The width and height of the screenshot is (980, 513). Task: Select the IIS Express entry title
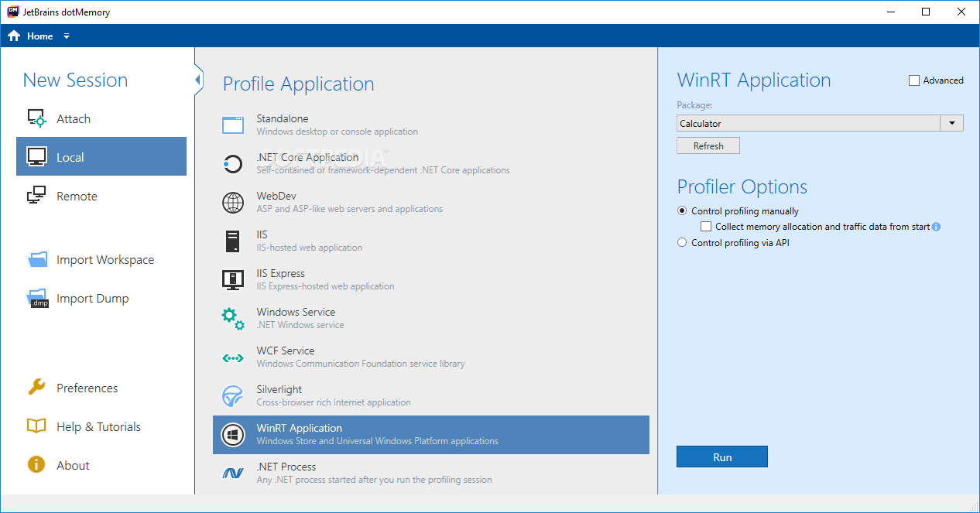tap(281, 273)
